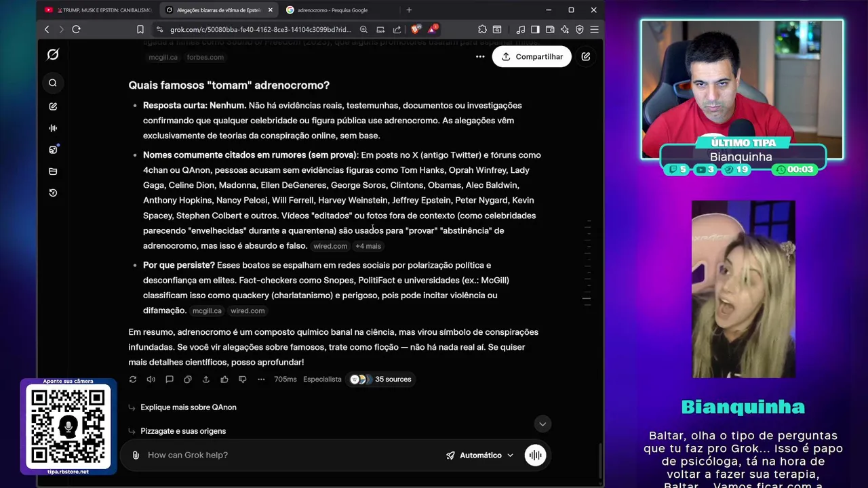Open the projects folder icon in the sidebar
The width and height of the screenshot is (868, 488).
[x=53, y=171]
